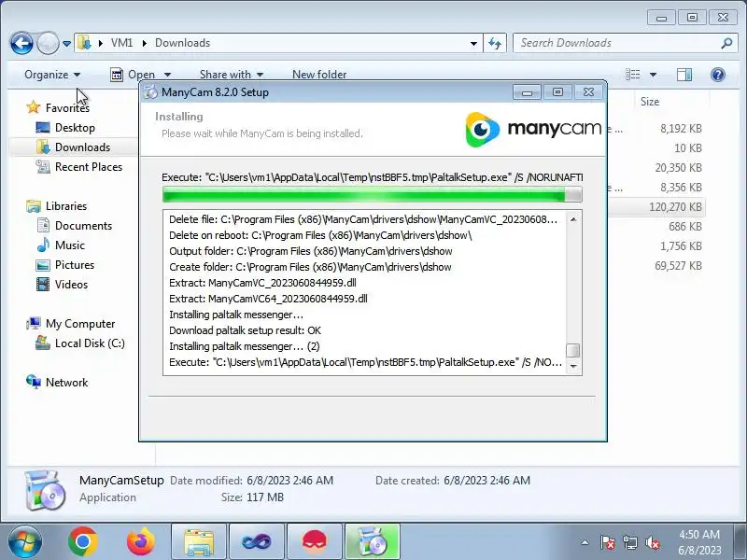
Task: Click the 8,192 KB file size entry
Action: 681,129
